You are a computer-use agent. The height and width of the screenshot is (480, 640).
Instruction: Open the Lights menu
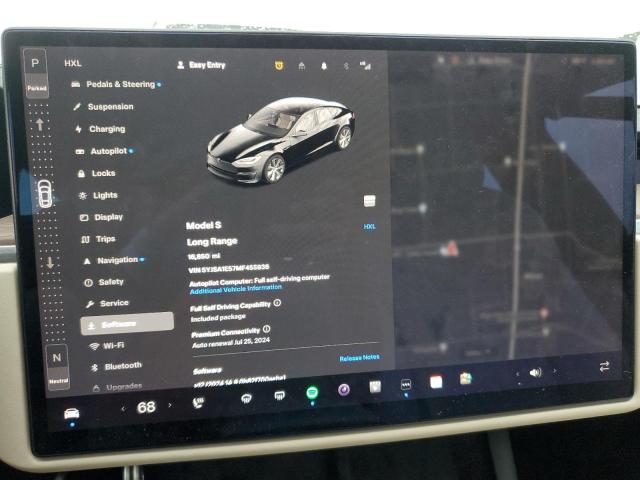[98, 196]
